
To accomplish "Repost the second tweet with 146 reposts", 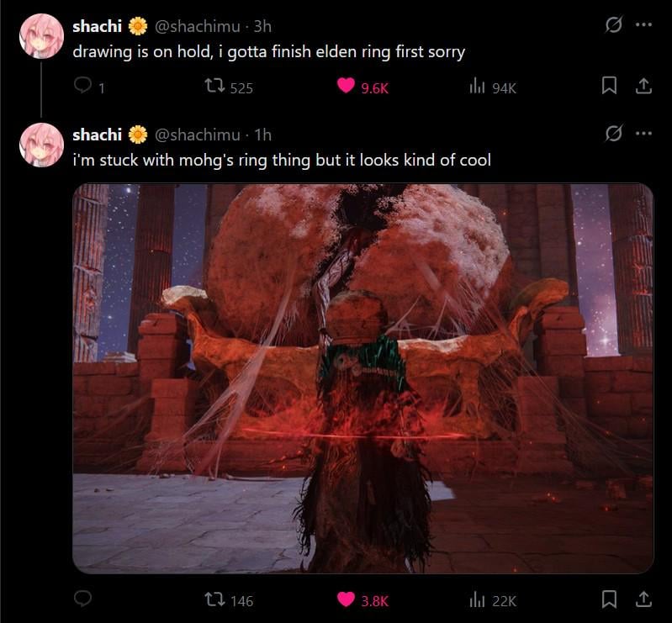I will pos(214,599).
